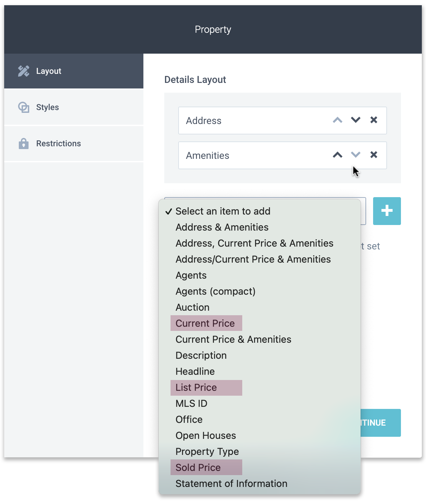426x504 pixels.
Task: Click the Layout pencil-ruler icon
Action: tap(24, 71)
